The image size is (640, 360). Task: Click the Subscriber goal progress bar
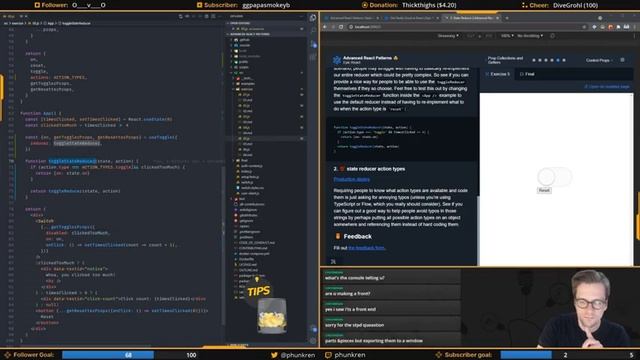point(526,355)
